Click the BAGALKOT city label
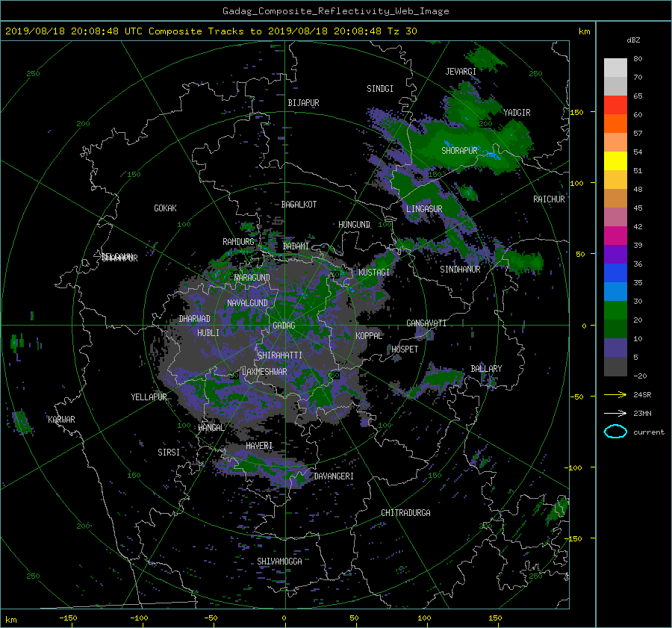The width and height of the screenshot is (672, 628). 299,205
